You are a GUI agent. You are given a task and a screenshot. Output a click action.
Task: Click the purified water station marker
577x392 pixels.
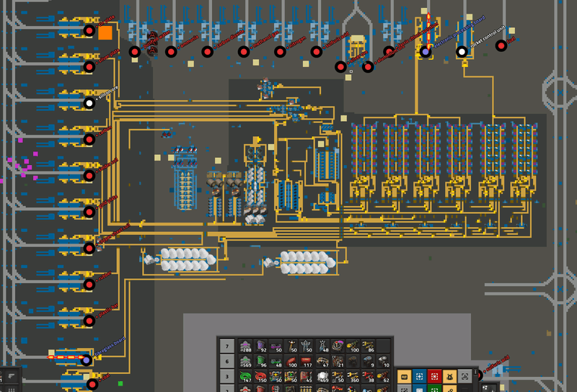coord(135,52)
